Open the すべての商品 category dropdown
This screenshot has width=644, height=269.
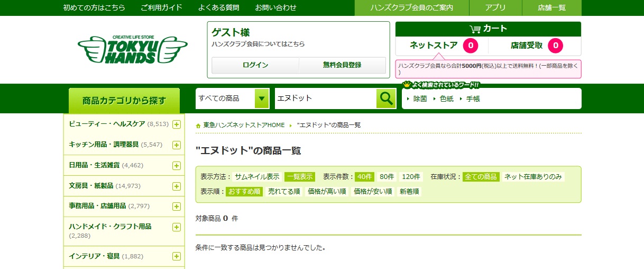[233, 98]
